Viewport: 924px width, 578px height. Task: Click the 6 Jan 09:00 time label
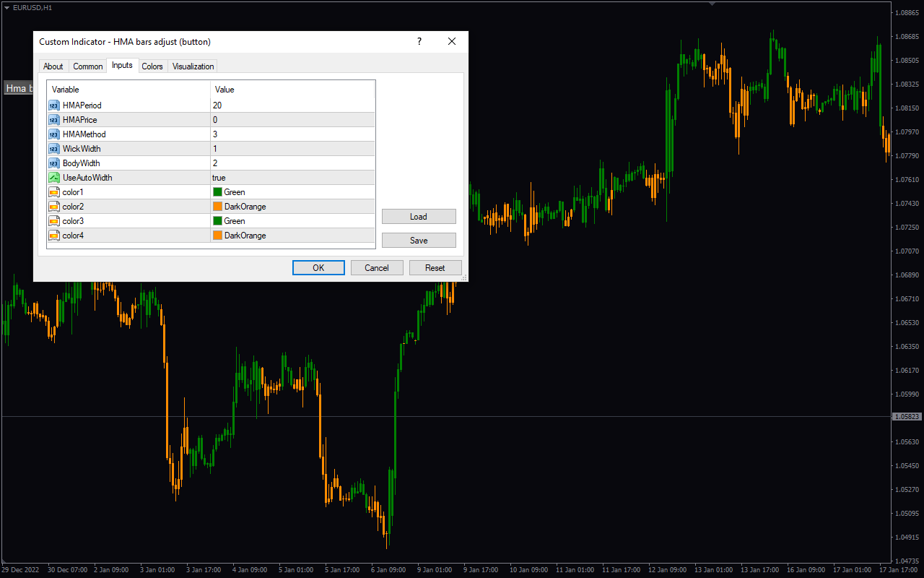(388, 570)
